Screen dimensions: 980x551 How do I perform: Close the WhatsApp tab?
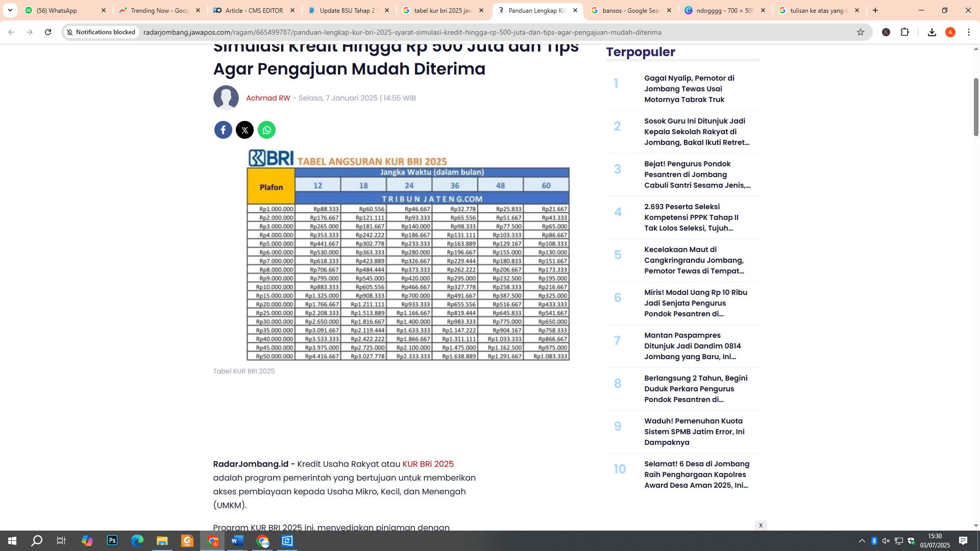tap(104, 10)
